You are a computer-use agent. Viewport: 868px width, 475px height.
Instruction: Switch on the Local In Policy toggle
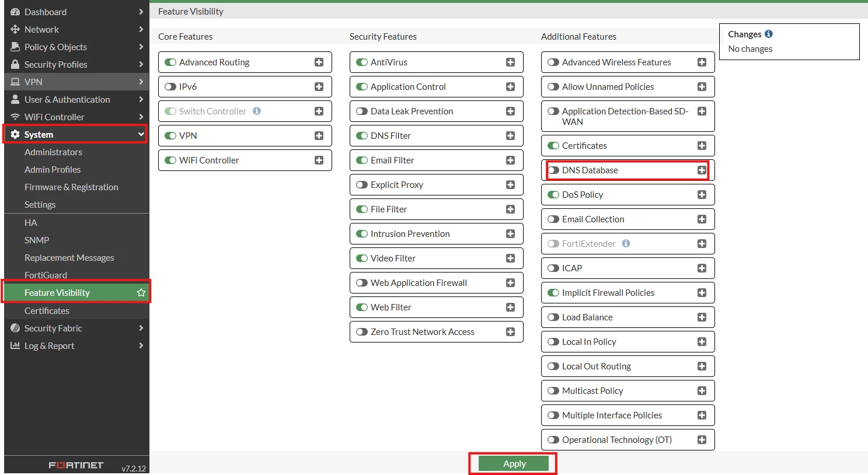[553, 341]
